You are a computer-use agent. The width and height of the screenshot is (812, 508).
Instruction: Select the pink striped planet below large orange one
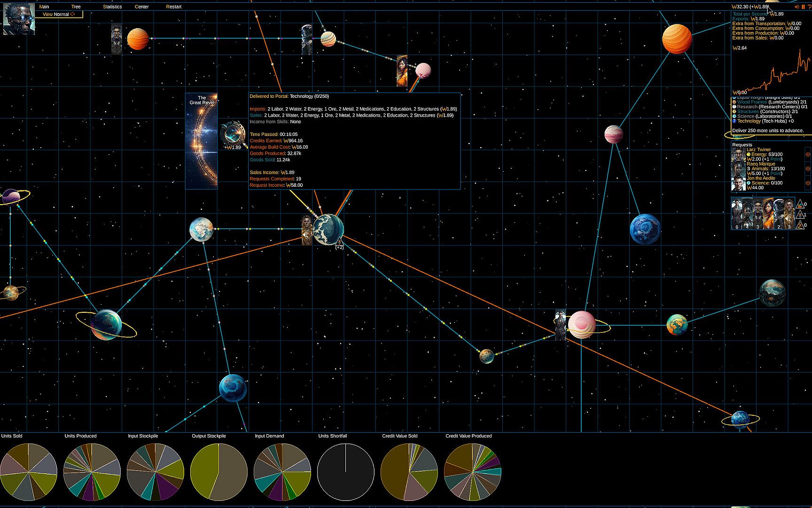pyautogui.click(x=614, y=134)
